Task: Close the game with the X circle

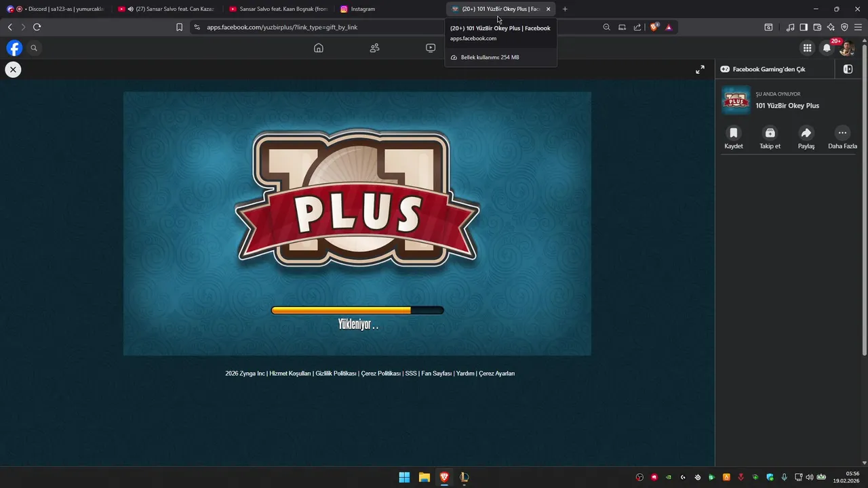Action: coord(13,69)
